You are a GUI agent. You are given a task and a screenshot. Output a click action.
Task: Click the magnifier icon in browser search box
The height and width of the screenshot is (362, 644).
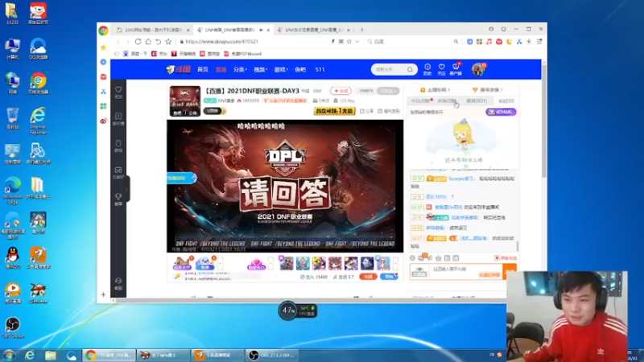(456, 42)
